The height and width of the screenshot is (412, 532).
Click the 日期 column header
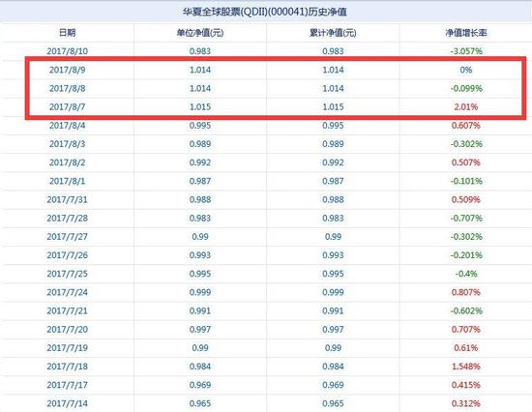click(x=67, y=33)
